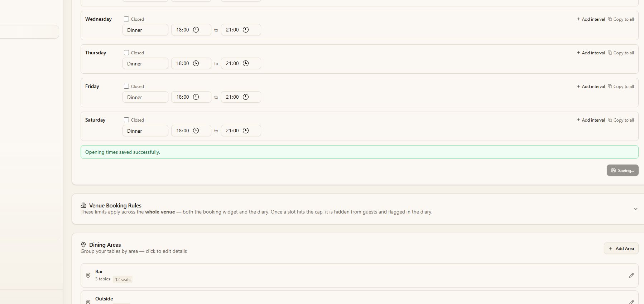This screenshot has width=644, height=304.
Task: Copy Friday hours to all days
Action: 621,87
